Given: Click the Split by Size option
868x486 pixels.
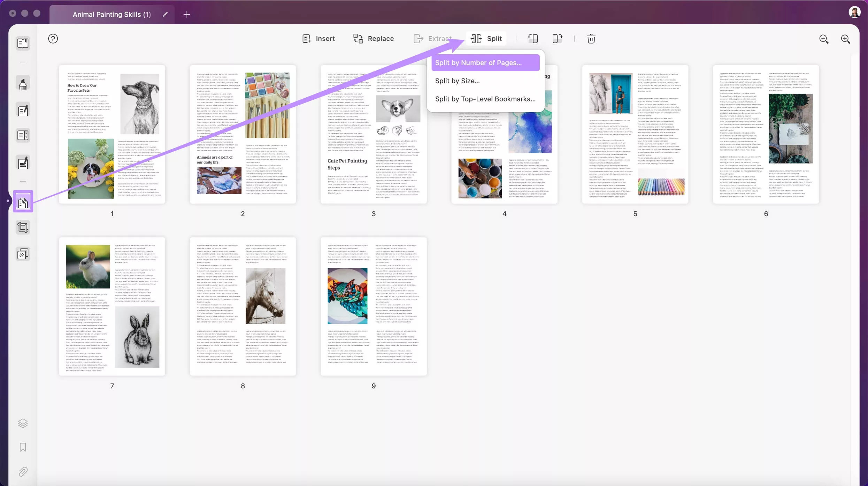Looking at the screenshot, I should [x=459, y=81].
